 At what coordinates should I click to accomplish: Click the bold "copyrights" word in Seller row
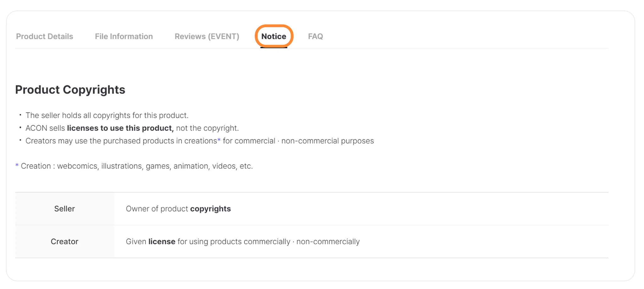(210, 209)
